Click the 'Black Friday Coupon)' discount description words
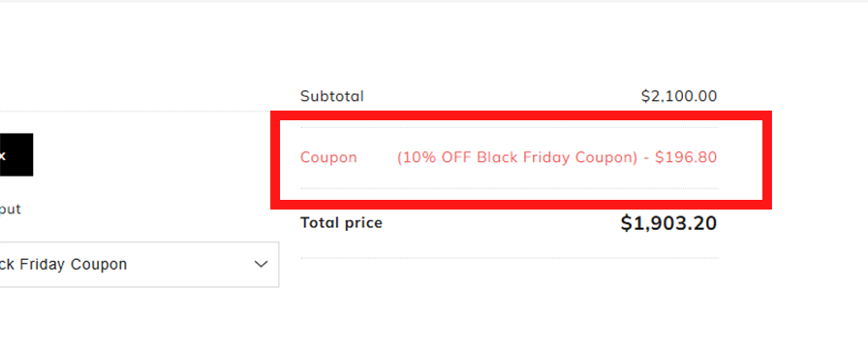The image size is (868, 356). 557,157
